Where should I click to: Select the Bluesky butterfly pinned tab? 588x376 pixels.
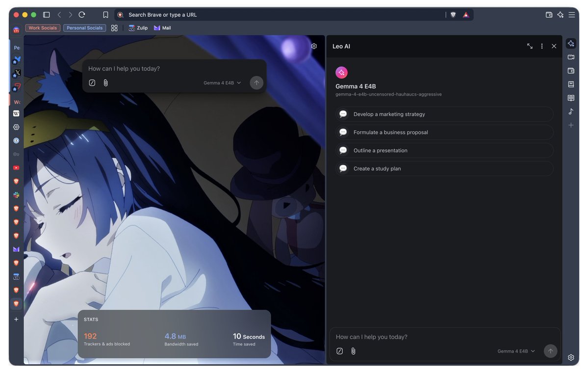point(16,60)
